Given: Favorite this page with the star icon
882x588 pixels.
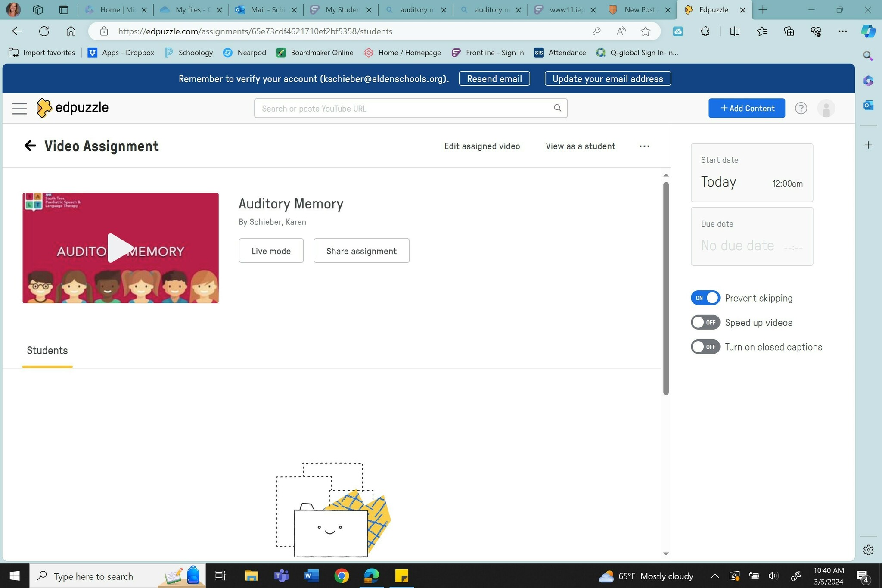Looking at the screenshot, I should tap(645, 31).
